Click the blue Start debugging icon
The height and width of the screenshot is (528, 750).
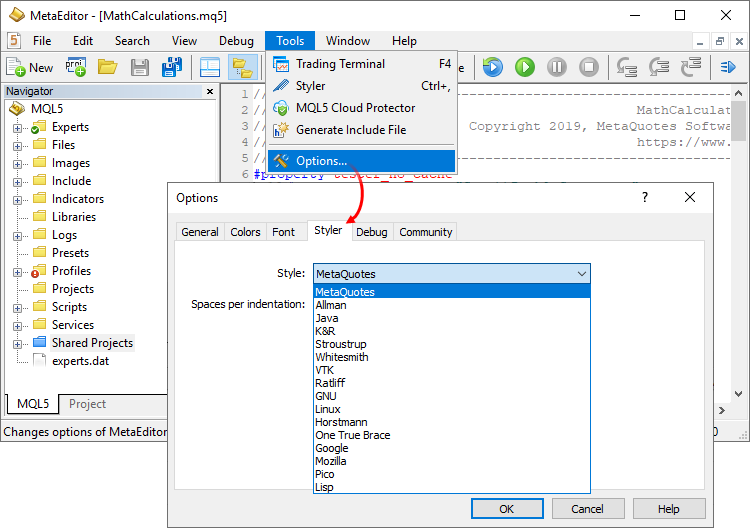pos(492,67)
